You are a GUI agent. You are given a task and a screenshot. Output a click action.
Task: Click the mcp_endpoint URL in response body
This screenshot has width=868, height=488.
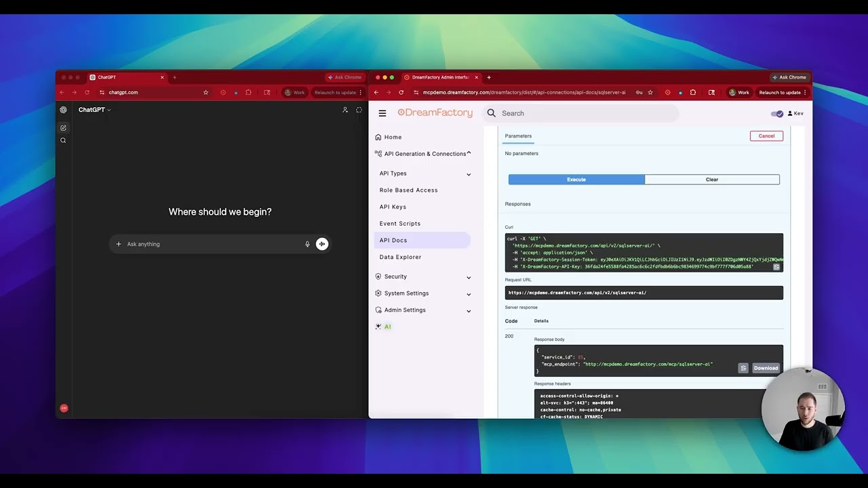[x=648, y=364]
